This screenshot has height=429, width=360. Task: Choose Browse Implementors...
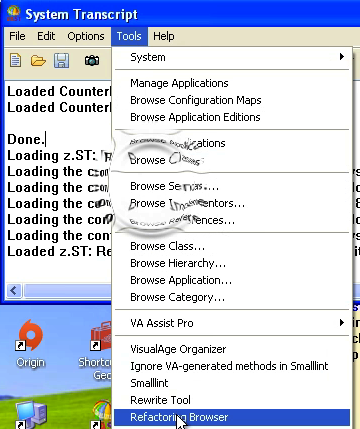232,203
